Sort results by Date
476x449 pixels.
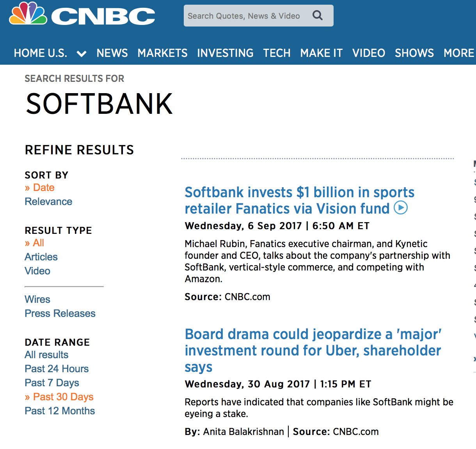click(x=44, y=187)
